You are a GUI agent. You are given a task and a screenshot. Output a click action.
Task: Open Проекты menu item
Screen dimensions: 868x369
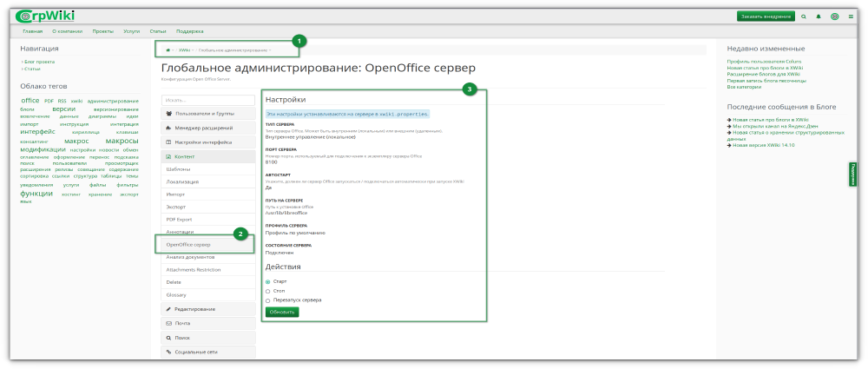pyautogui.click(x=103, y=31)
